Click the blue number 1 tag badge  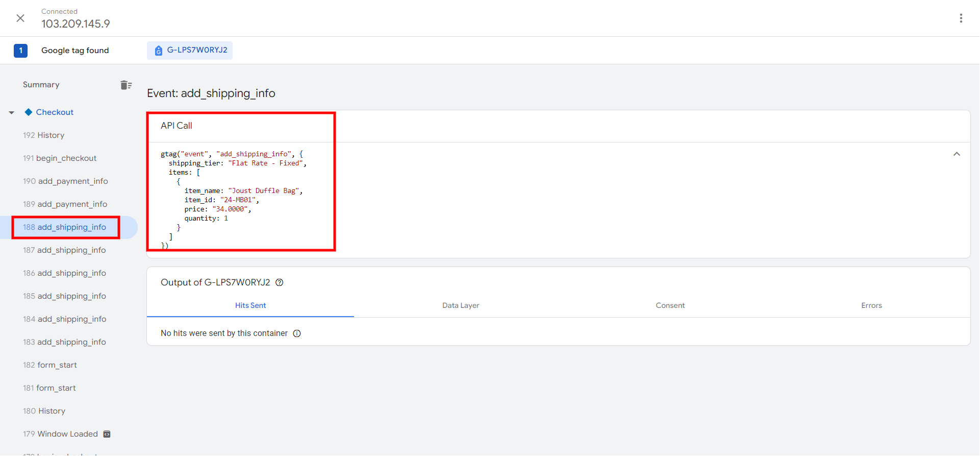(x=20, y=51)
